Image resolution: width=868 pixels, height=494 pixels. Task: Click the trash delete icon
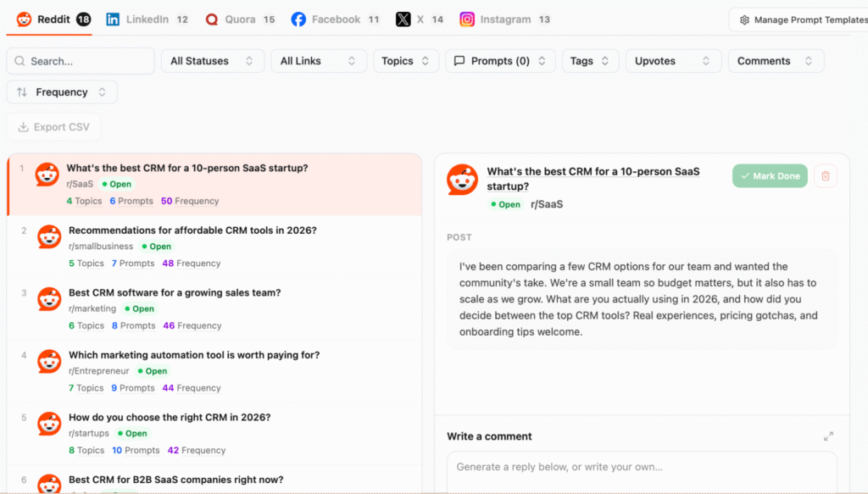point(826,176)
